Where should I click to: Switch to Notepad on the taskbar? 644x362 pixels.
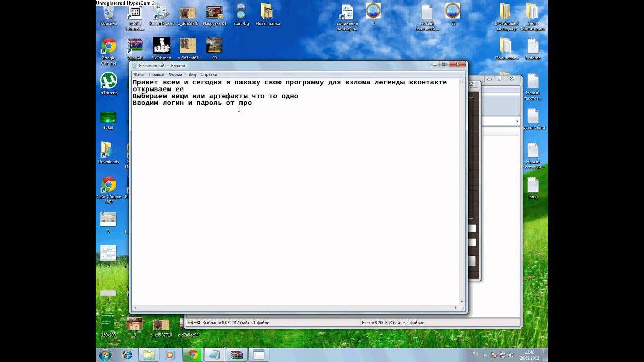pos(215,355)
